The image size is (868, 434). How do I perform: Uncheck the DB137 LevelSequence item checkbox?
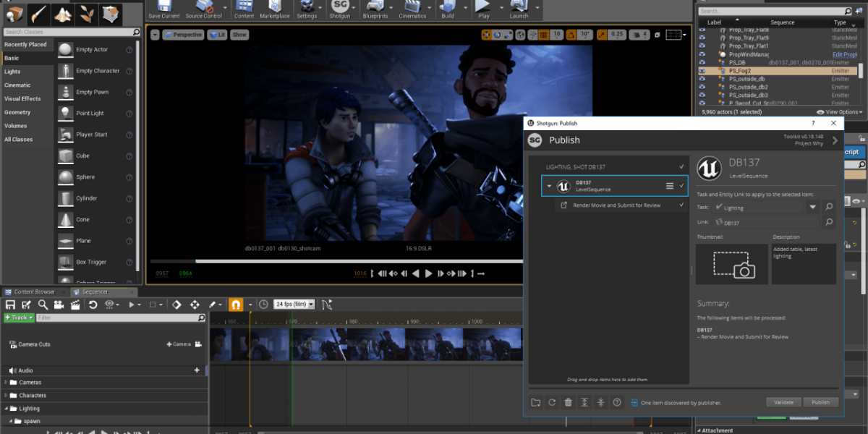coord(681,186)
